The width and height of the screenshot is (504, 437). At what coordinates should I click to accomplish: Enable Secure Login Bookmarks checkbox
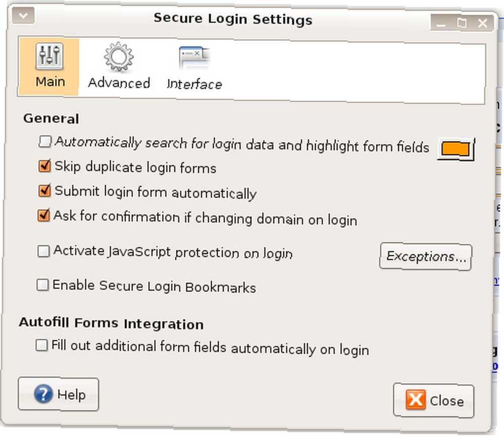[42, 285]
